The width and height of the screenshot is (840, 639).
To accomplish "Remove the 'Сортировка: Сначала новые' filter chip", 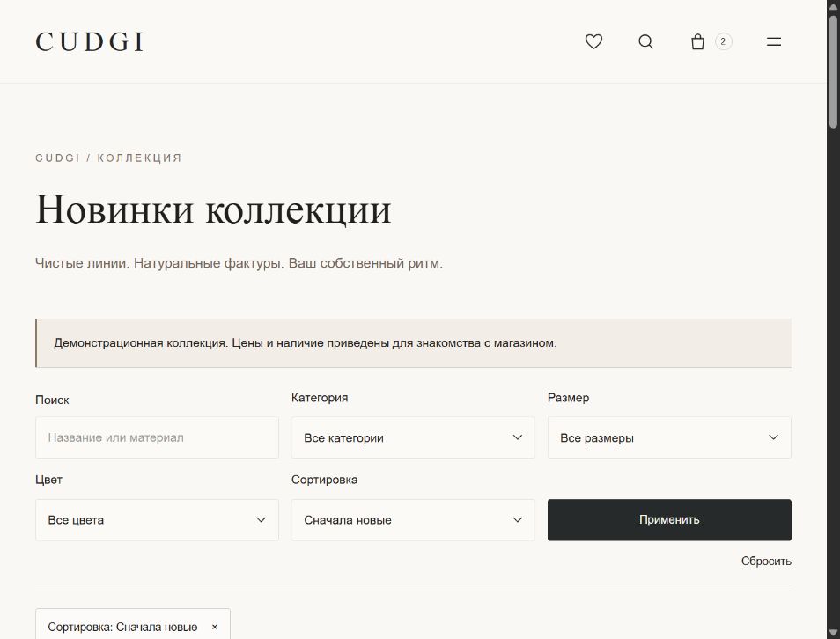I will (214, 627).
